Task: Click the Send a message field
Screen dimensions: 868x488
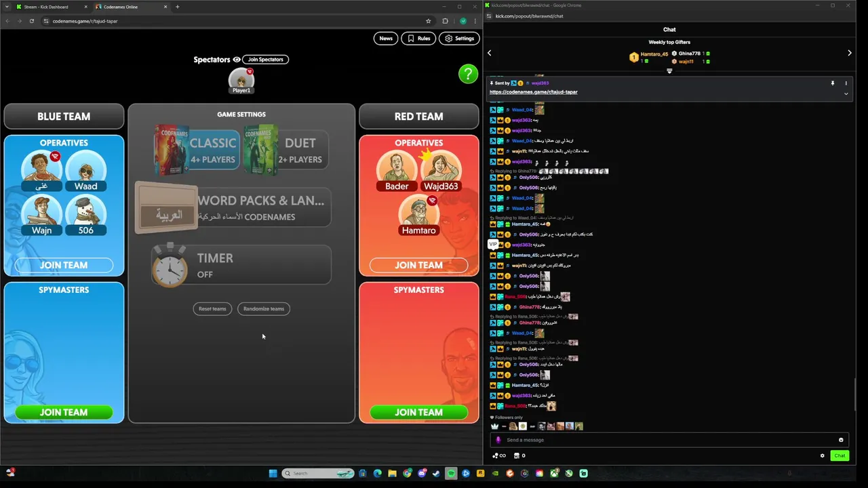Action: coord(668,440)
